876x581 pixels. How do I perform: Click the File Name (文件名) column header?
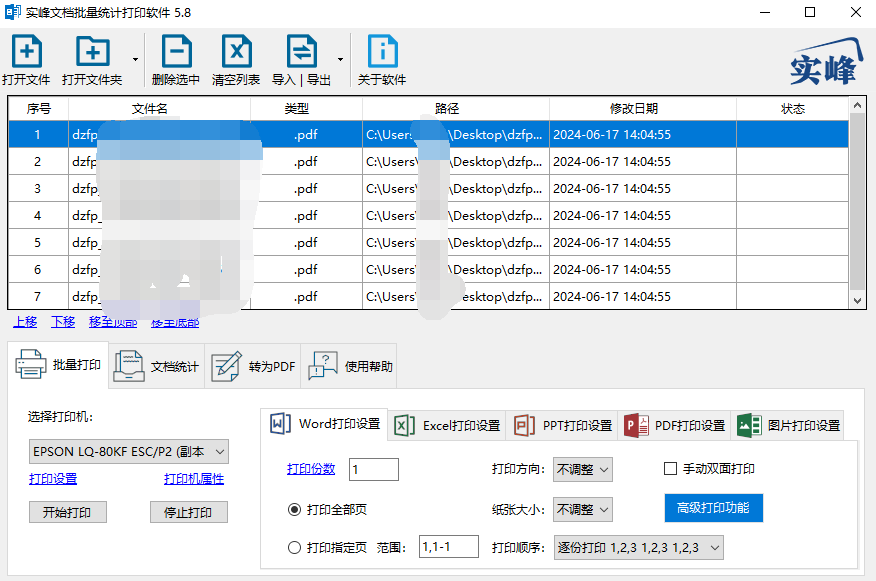point(159,108)
